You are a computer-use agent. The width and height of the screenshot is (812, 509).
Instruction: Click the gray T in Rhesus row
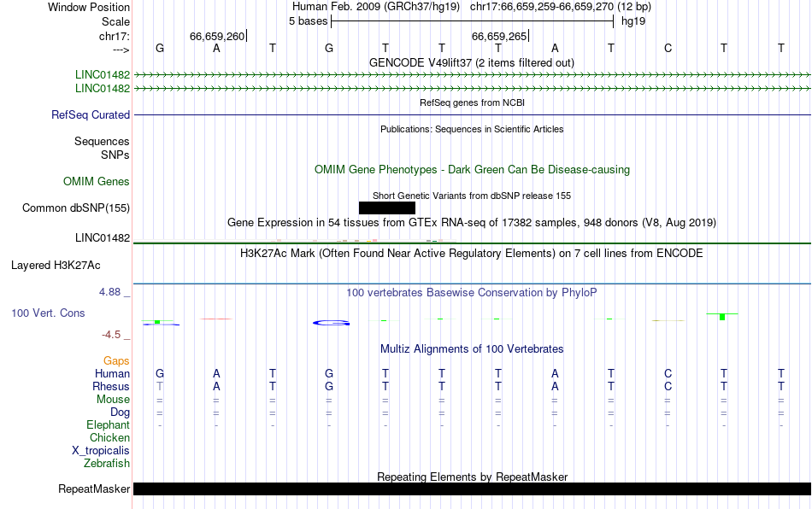click(160, 386)
